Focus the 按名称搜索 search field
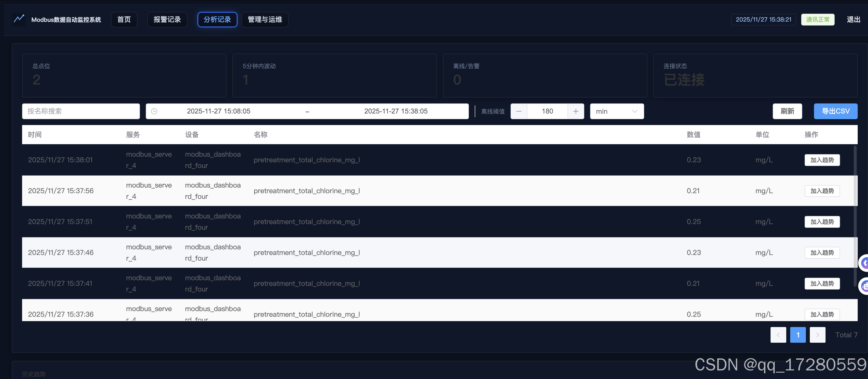This screenshot has height=379, width=868. [x=81, y=111]
